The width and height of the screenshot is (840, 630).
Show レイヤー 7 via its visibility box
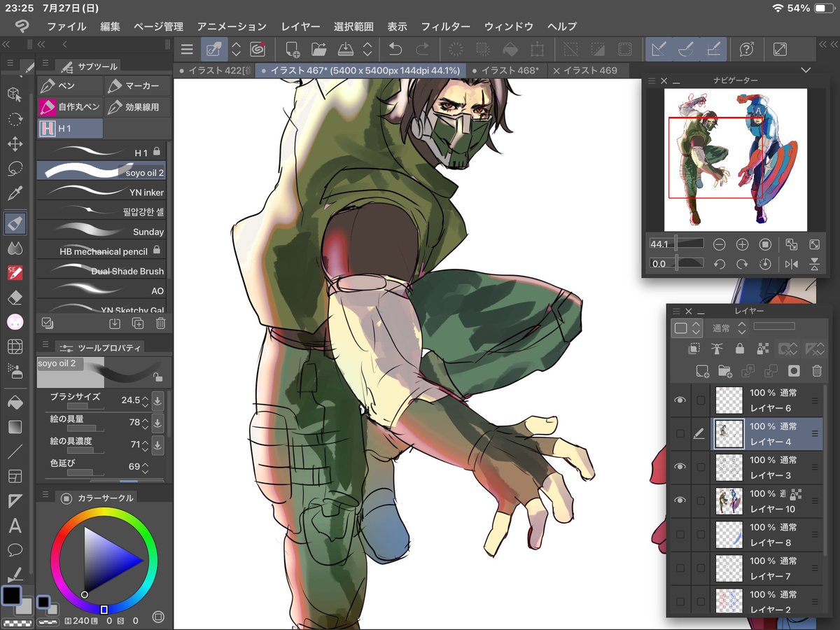point(679,568)
